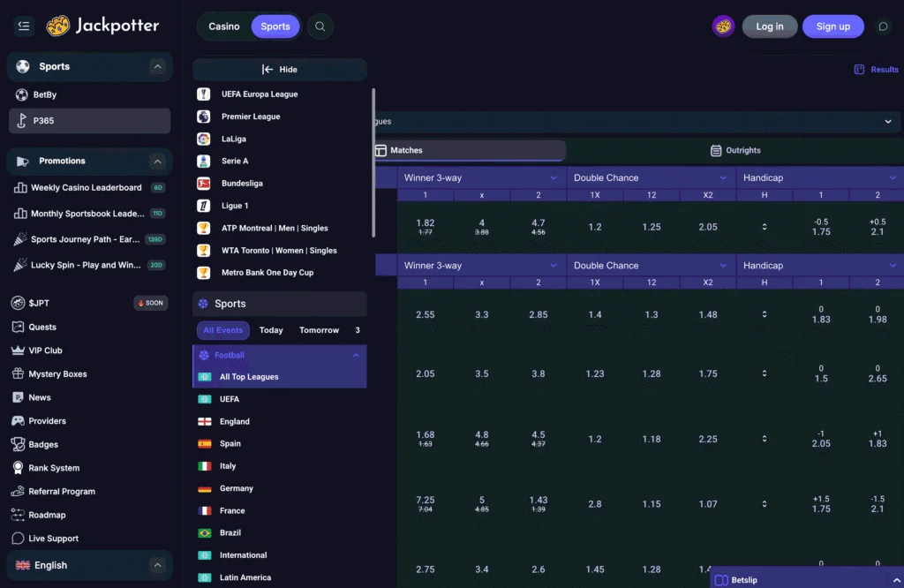Click the Serie A icon
This screenshot has width=904, height=588.
click(204, 161)
